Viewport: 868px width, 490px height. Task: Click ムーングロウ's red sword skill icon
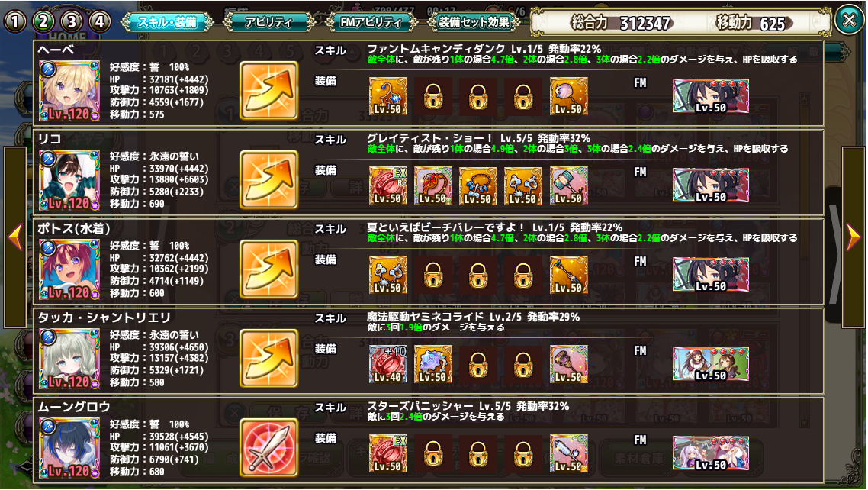click(x=269, y=448)
